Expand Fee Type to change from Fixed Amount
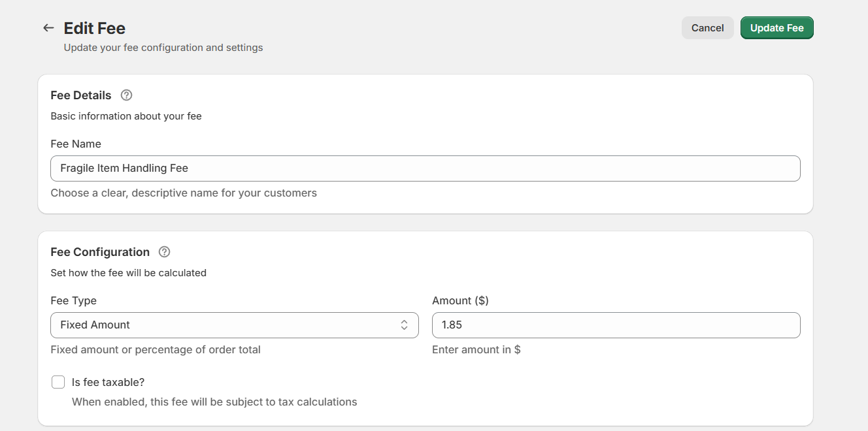 click(235, 325)
